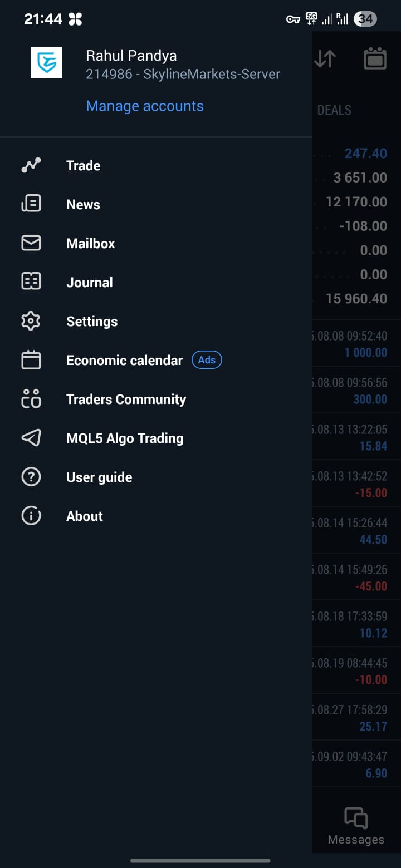This screenshot has height=868, width=401.
Task: Open the Messages tab at bottom
Action: tap(356, 826)
